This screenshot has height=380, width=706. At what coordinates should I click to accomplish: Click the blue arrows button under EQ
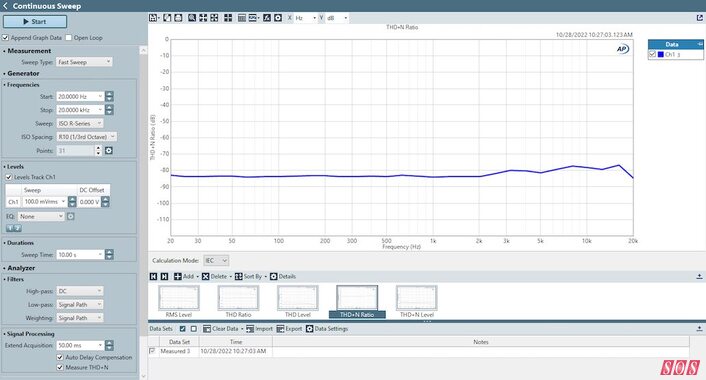14,228
